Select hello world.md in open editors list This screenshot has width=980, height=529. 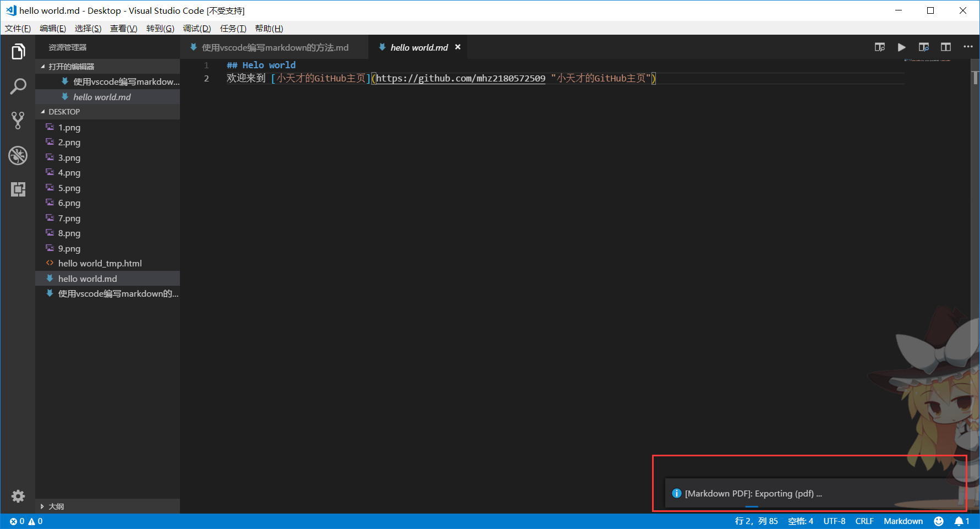(108, 97)
